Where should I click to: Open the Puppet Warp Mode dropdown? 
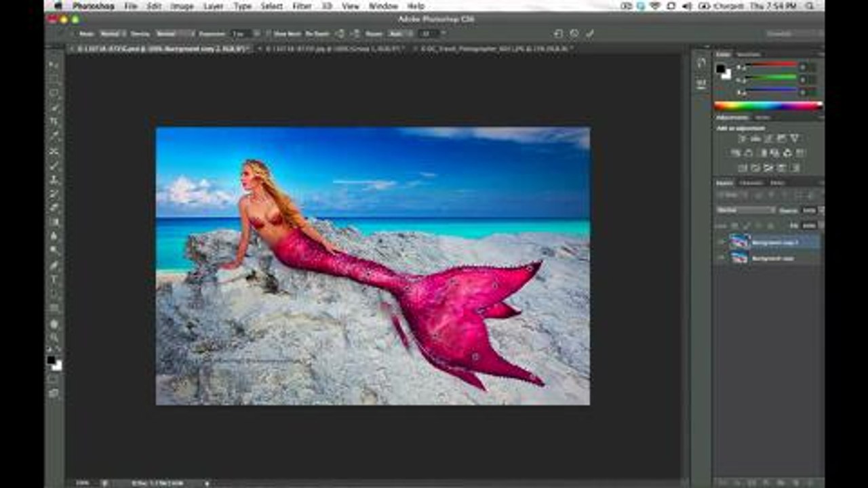(111, 33)
